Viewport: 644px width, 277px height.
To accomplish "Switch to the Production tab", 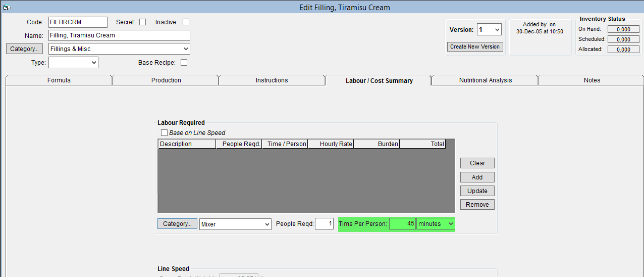I will click(166, 80).
